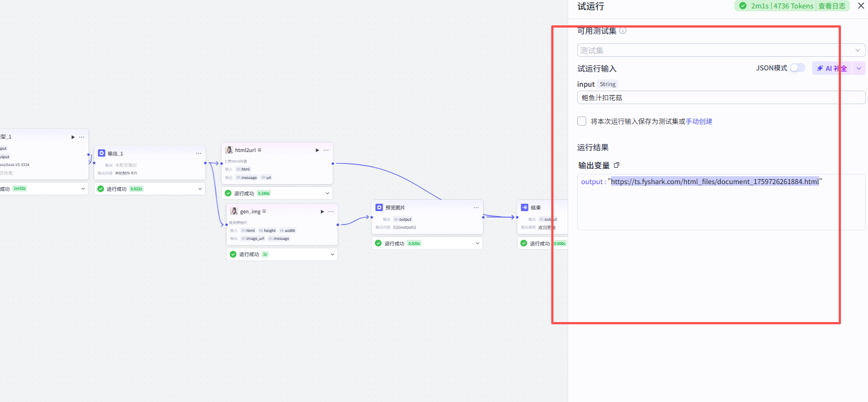Click the 输出_1 node icon
This screenshot has height=402, width=868.
click(101, 153)
